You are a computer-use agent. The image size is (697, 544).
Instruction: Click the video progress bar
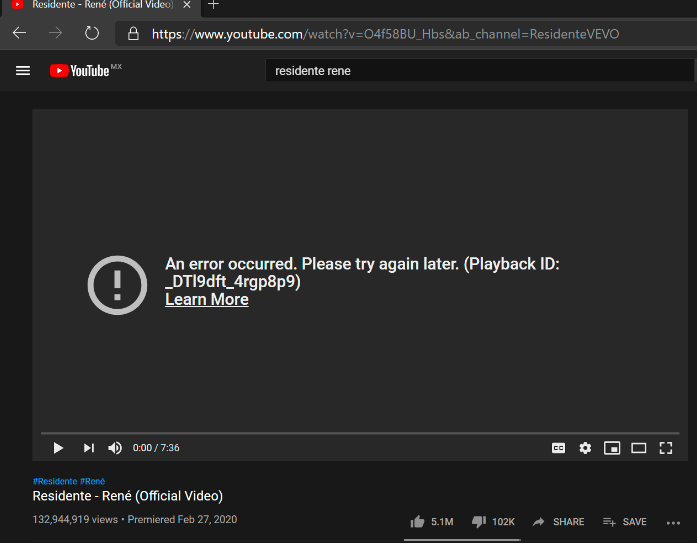pos(360,432)
